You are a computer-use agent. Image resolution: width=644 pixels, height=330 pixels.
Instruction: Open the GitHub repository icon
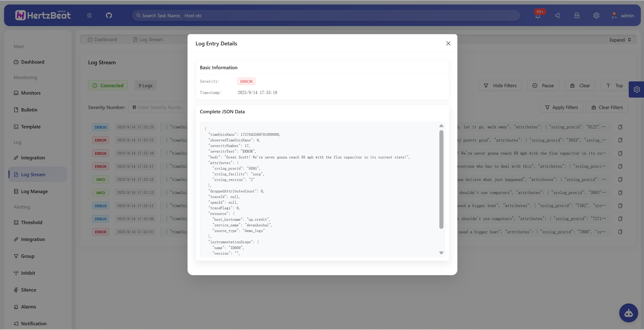[x=109, y=16]
